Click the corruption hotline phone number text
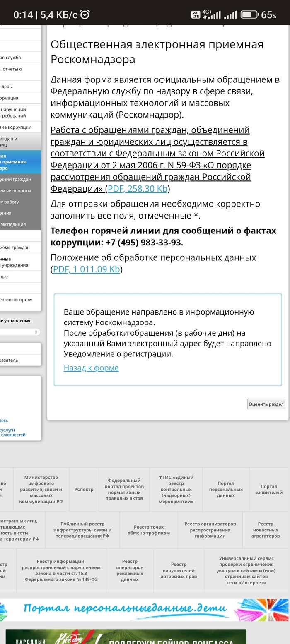 click(x=144, y=242)
